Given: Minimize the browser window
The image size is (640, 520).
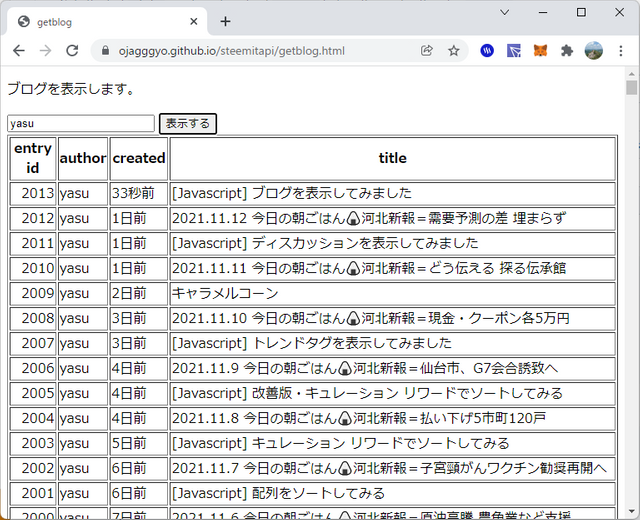Looking at the screenshot, I should (x=543, y=12).
